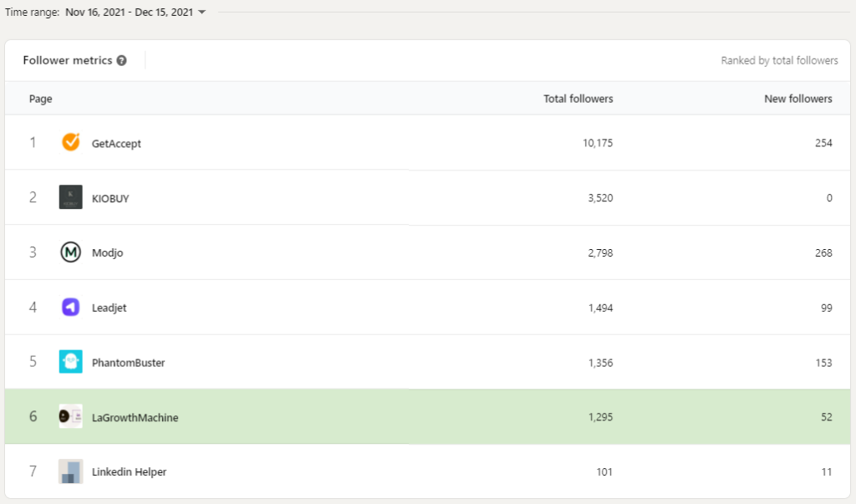
Task: Open the Modjo page name link
Action: pos(107,253)
